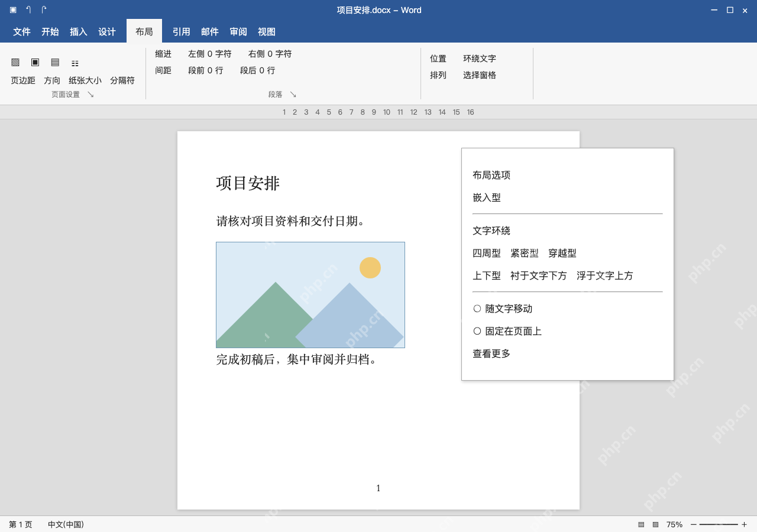
Task: Click the zoom out minus icon
Action: [x=694, y=524]
